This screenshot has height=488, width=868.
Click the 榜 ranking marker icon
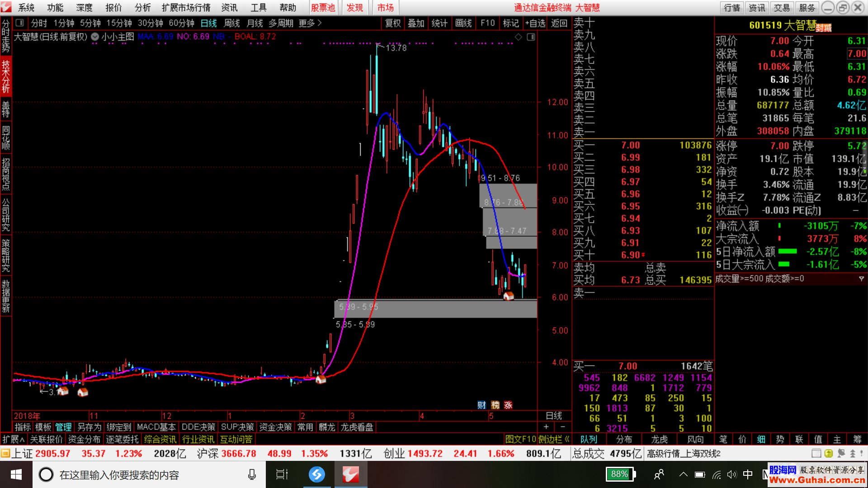[x=495, y=405]
